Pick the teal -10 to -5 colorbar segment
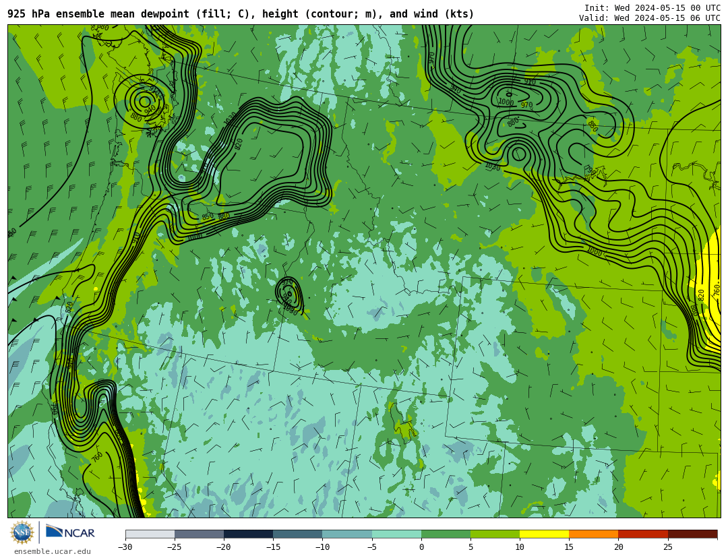Viewport: 728px width, 560px height. 347,534
